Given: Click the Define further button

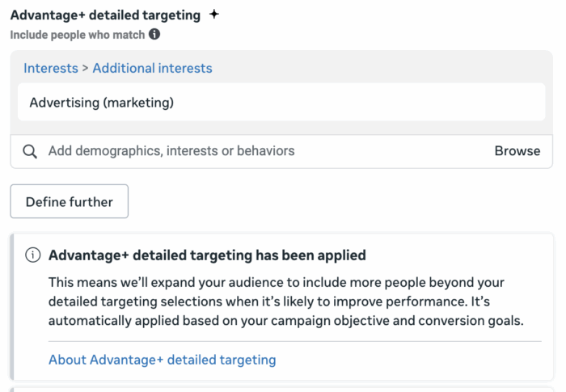Looking at the screenshot, I should [69, 202].
